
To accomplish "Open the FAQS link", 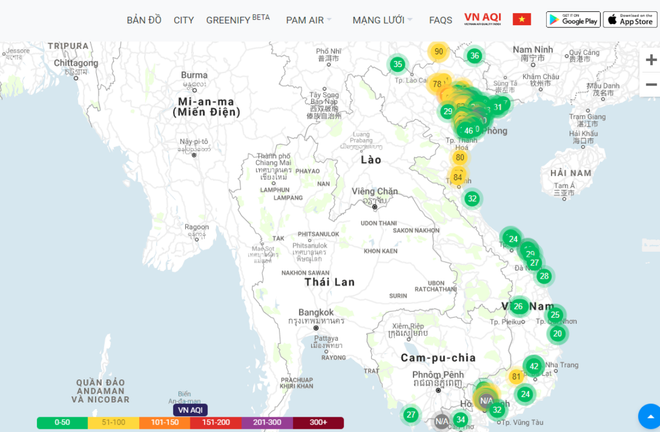I will pyautogui.click(x=440, y=20).
